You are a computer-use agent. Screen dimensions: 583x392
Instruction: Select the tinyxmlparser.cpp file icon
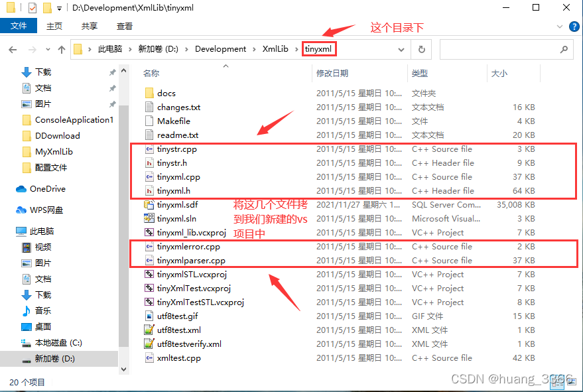[x=149, y=261]
